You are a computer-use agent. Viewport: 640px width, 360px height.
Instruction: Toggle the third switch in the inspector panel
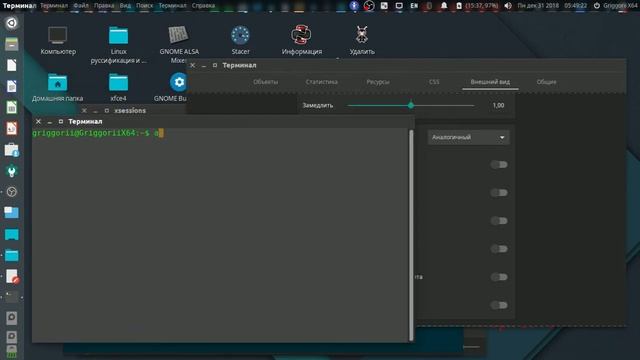(499, 221)
